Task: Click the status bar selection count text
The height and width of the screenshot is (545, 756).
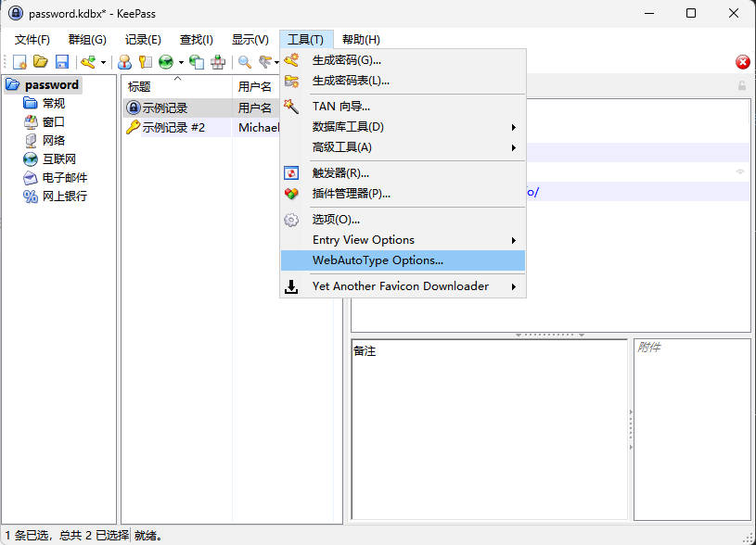Action: pyautogui.click(x=67, y=536)
